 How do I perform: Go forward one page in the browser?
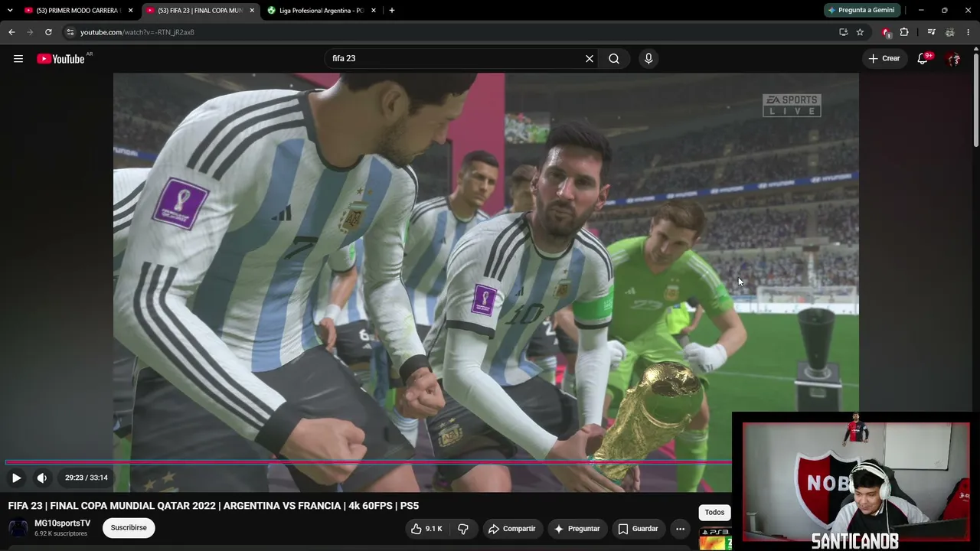(30, 32)
